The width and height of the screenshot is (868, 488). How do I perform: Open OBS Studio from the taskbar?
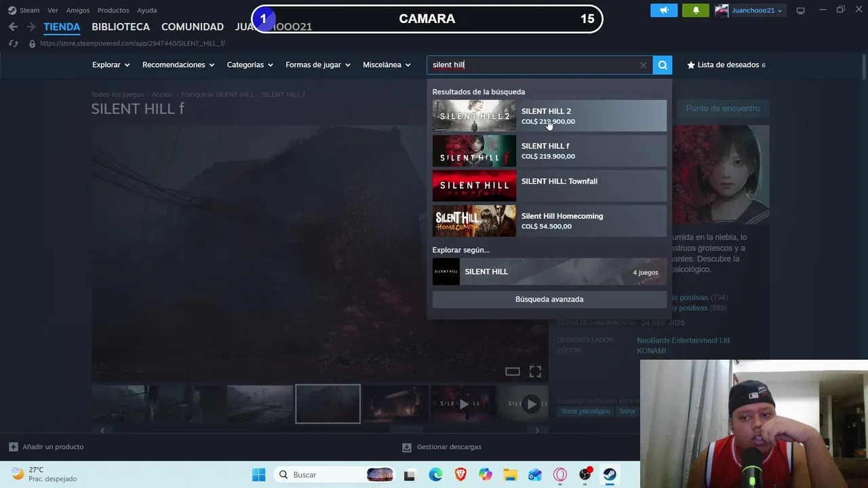(x=585, y=474)
